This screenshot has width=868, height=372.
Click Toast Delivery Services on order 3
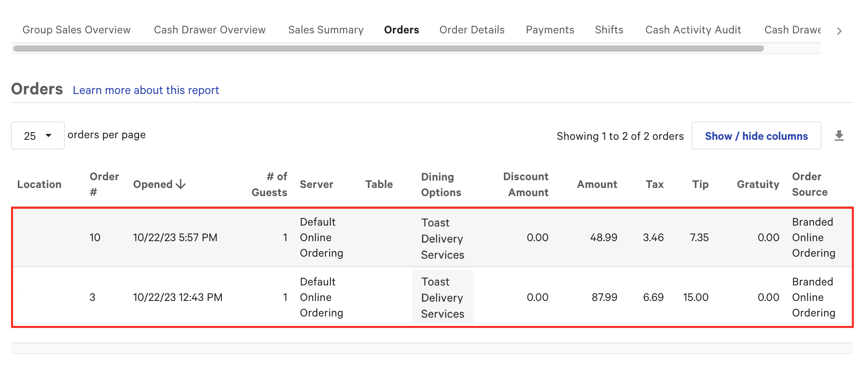coord(443,297)
